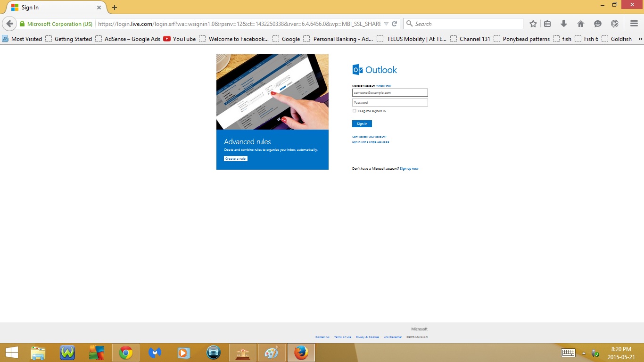Screen dimensions: 644x362
Task: Open the Fish 6 bookmark
Action: tap(587, 39)
